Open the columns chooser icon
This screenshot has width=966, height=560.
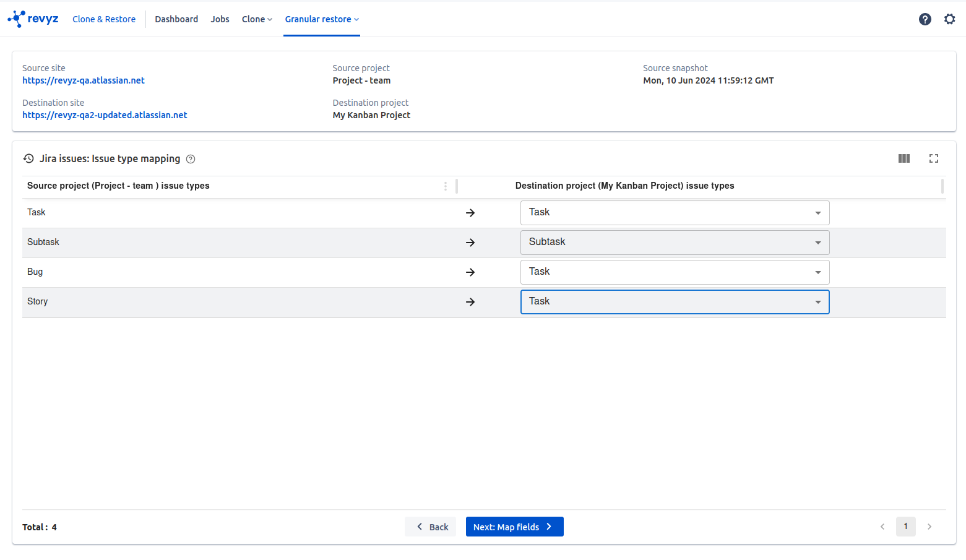[x=904, y=158]
